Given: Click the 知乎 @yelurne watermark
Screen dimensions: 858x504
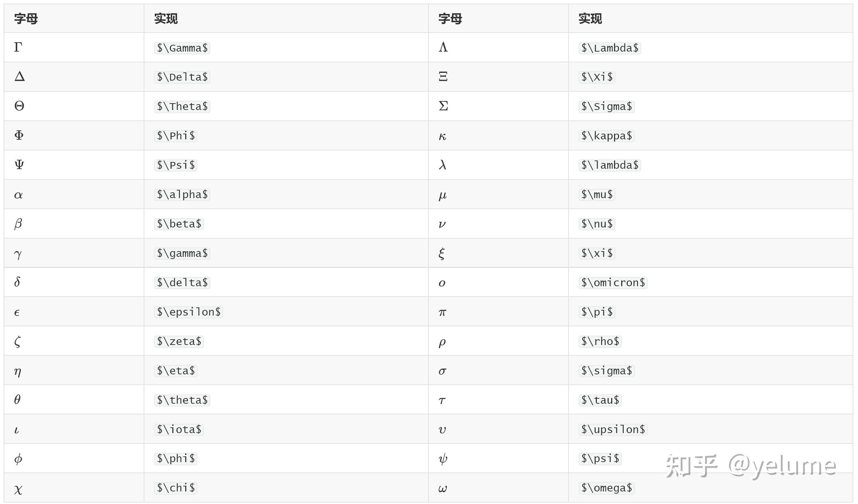Looking at the screenshot, I should point(750,466).
